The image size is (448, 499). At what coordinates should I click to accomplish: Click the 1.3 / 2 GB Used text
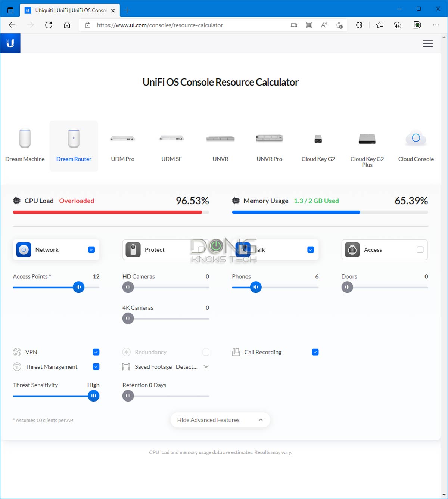coord(317,201)
